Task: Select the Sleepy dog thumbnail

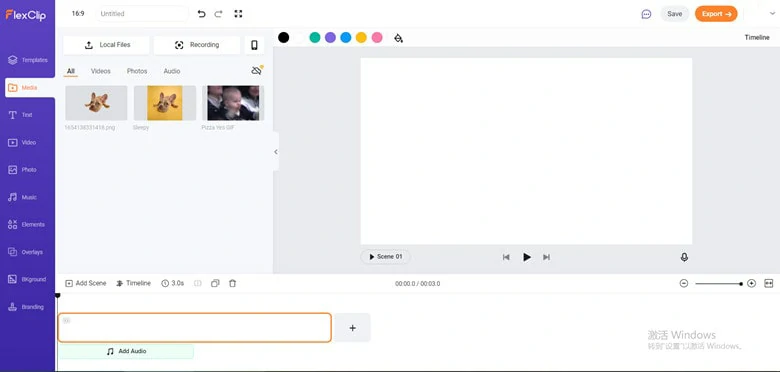Action: pyautogui.click(x=165, y=103)
